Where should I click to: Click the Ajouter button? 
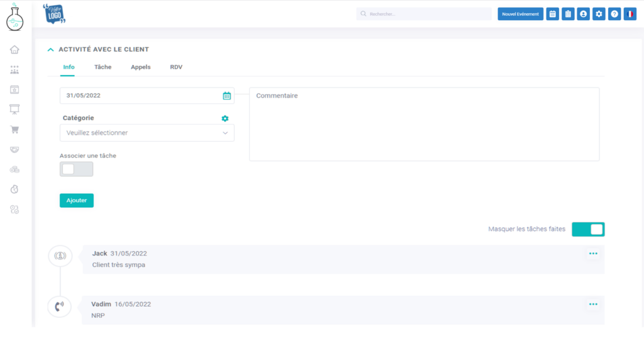(x=77, y=200)
